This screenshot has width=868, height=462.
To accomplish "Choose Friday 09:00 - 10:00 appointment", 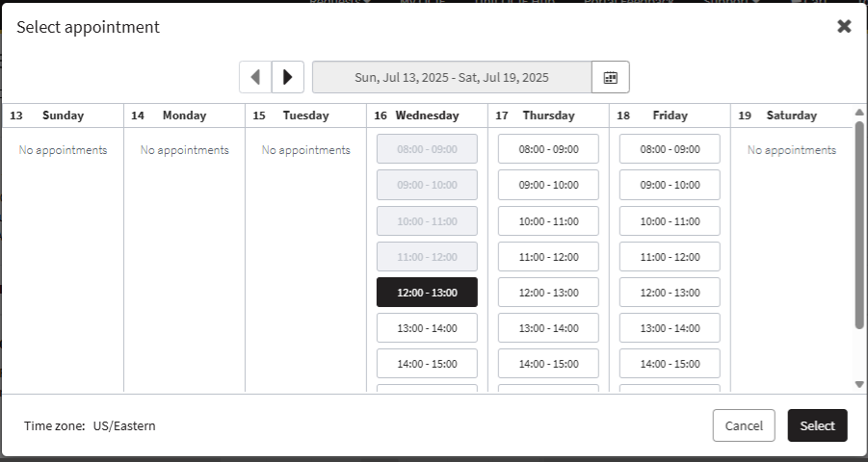I will point(670,185).
